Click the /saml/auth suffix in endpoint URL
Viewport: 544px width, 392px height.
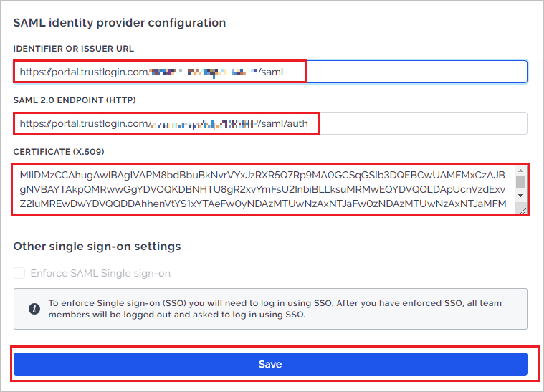[283, 123]
